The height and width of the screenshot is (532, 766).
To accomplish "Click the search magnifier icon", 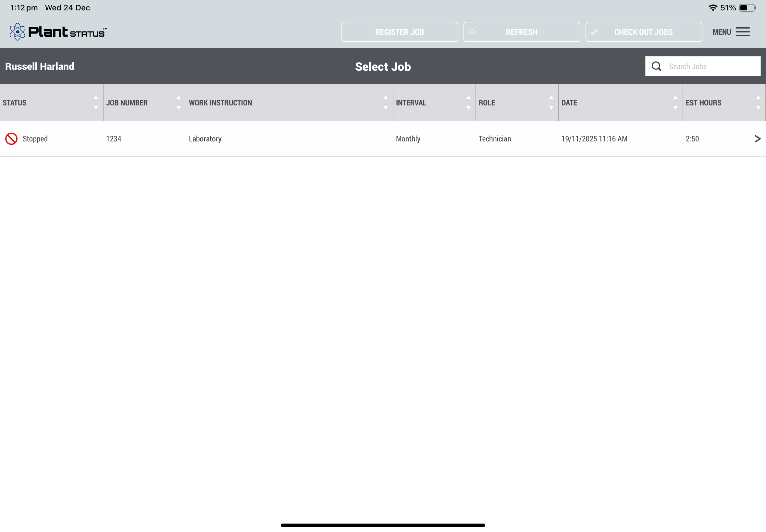I will [656, 66].
